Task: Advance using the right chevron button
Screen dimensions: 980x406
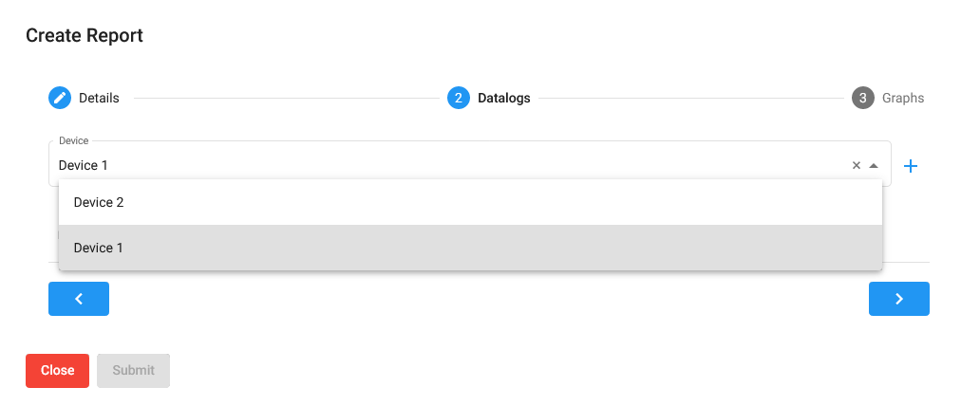Action: (x=898, y=299)
